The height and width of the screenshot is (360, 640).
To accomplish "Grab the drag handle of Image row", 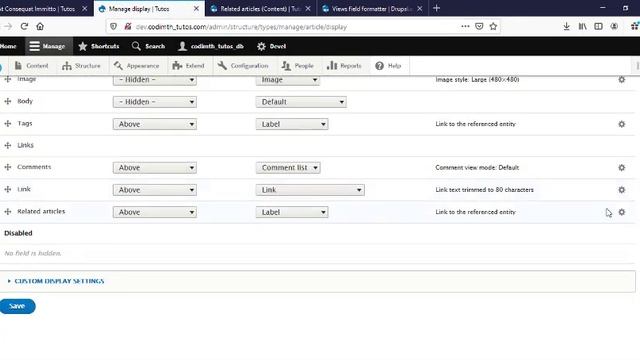I will [8, 79].
